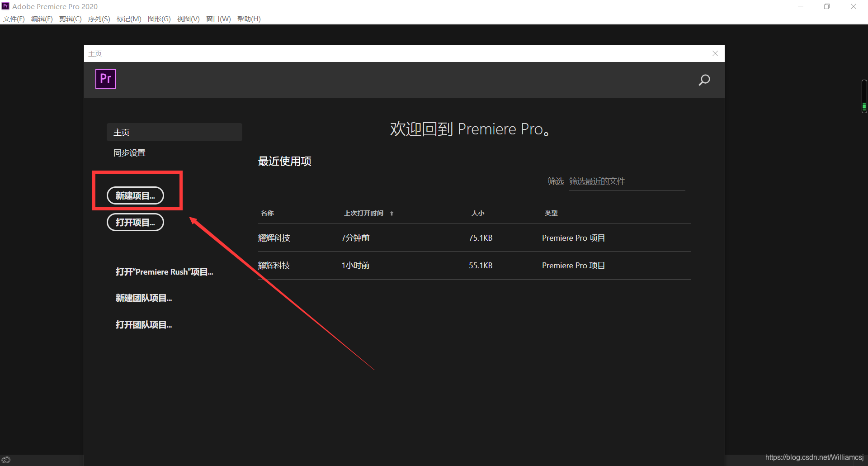Click the 55.1KB size cell

click(x=481, y=266)
